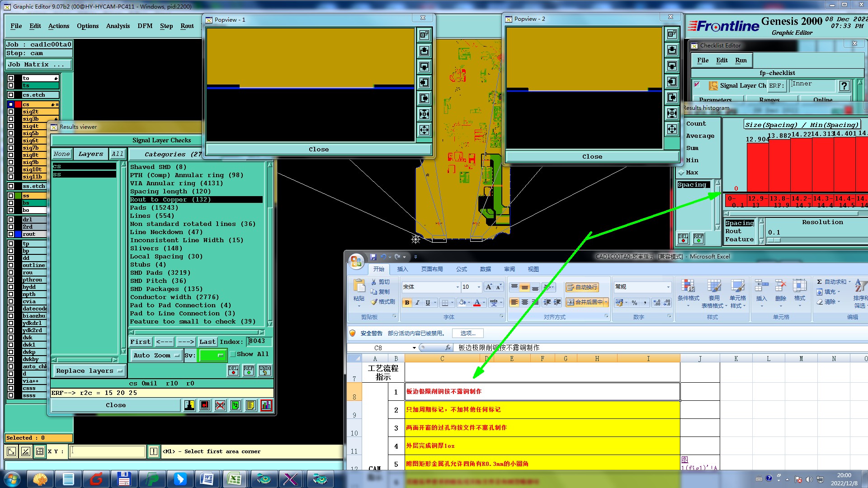Toggle Signal Layer Ch checkbox in Checklist Editor
The height and width of the screenshot is (488, 868).
pos(697,84)
